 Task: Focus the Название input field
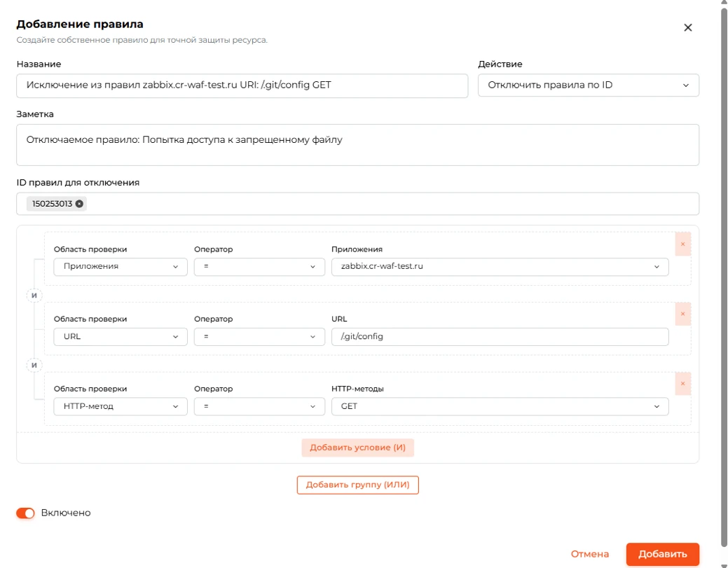[x=242, y=85]
